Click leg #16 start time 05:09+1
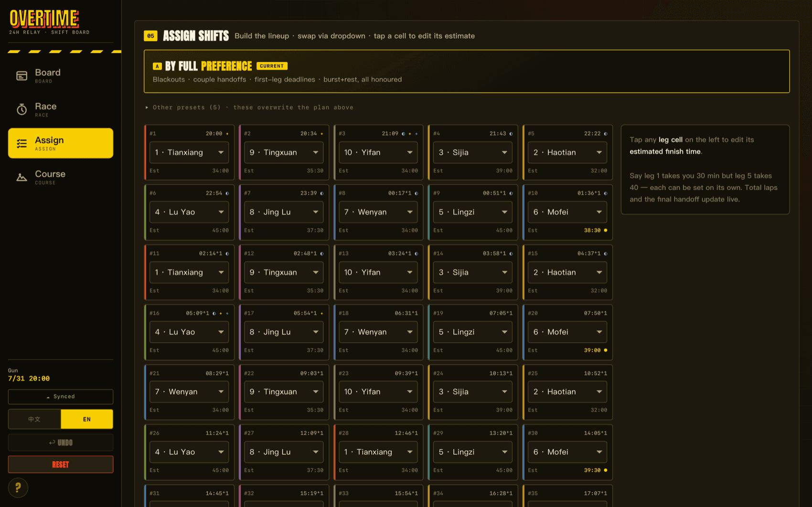812x507 pixels. [x=198, y=313]
